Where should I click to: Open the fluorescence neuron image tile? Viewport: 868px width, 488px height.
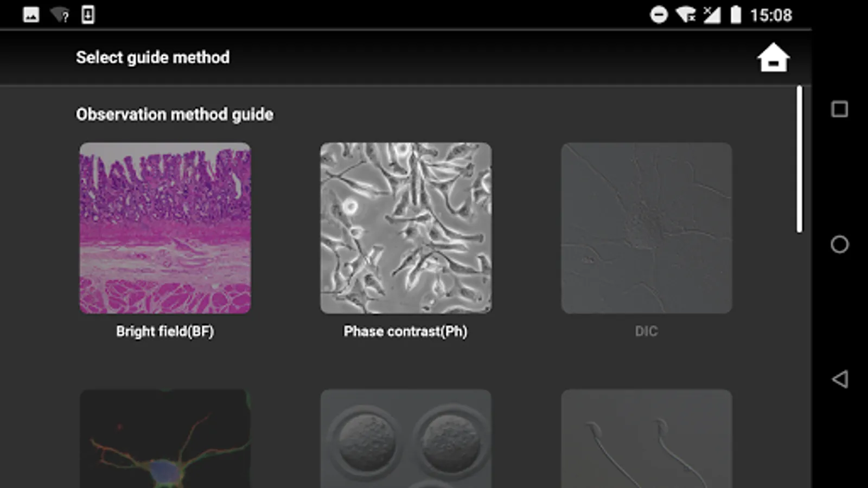point(165,438)
